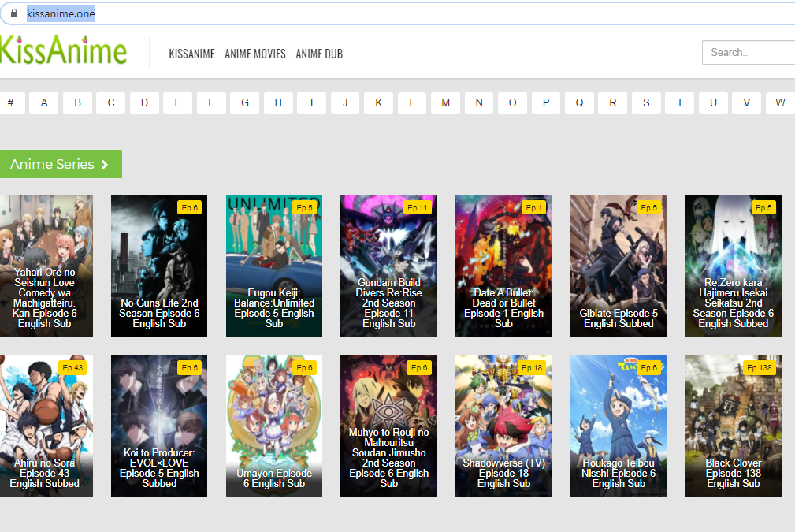Image resolution: width=795 pixels, height=532 pixels.
Task: Click Ep 43 badge on Ahiru no Sora
Action: [72, 368]
